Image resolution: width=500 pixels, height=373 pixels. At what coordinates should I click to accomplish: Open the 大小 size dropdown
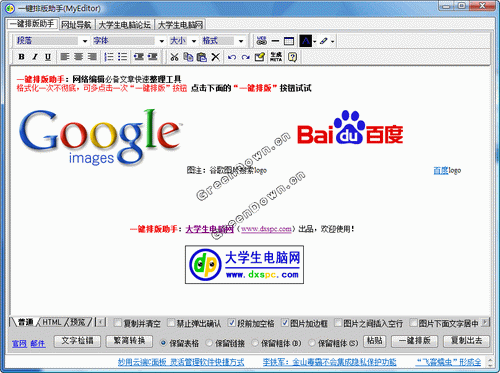point(183,41)
